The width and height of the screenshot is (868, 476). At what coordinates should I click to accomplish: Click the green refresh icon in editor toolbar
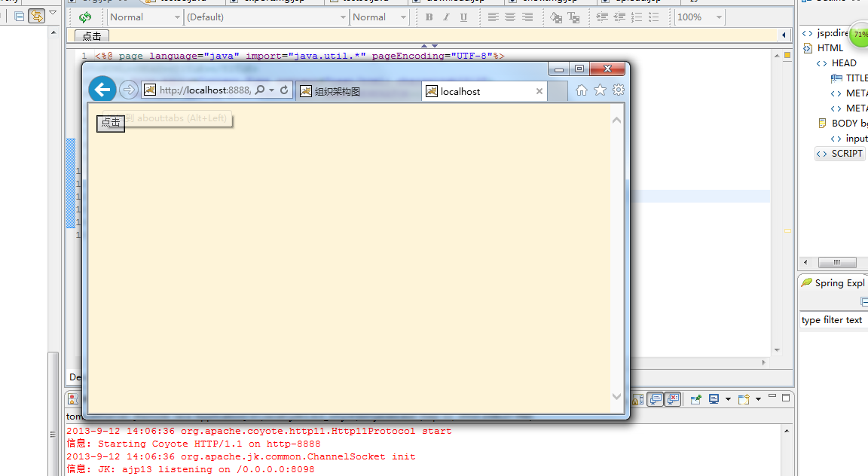tap(84, 17)
